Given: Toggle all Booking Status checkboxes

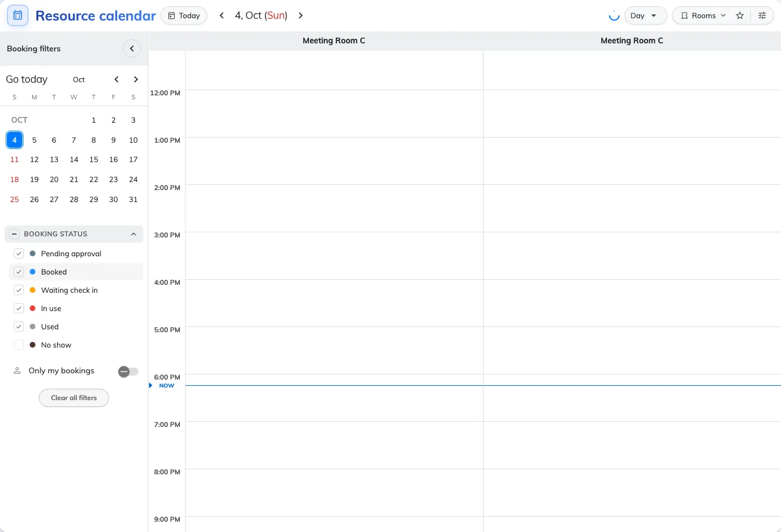Looking at the screenshot, I should pyautogui.click(x=14, y=234).
